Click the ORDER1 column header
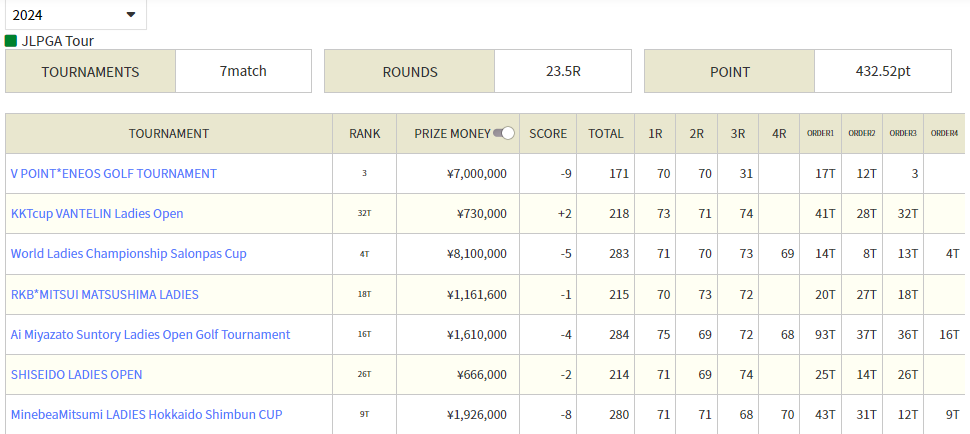The height and width of the screenshot is (434, 970). (820, 134)
